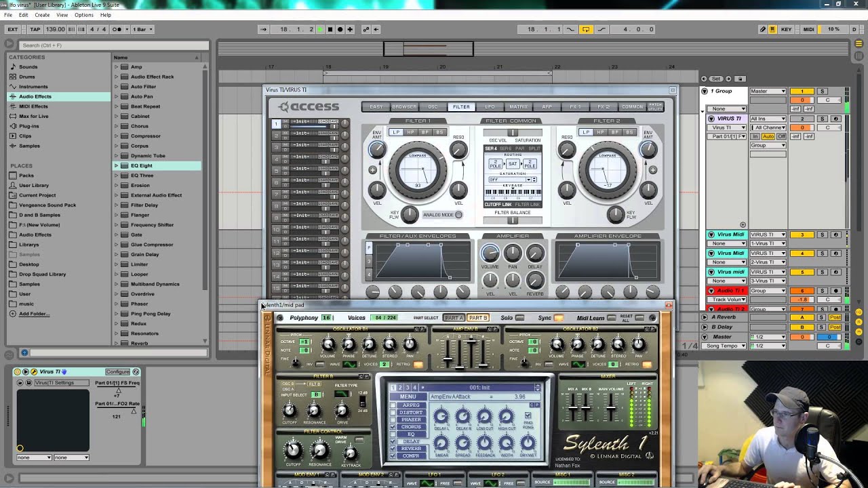The width and height of the screenshot is (868, 488).
Task: Enable the DISTORT checkbox in Sylenth1
Action: [393, 412]
